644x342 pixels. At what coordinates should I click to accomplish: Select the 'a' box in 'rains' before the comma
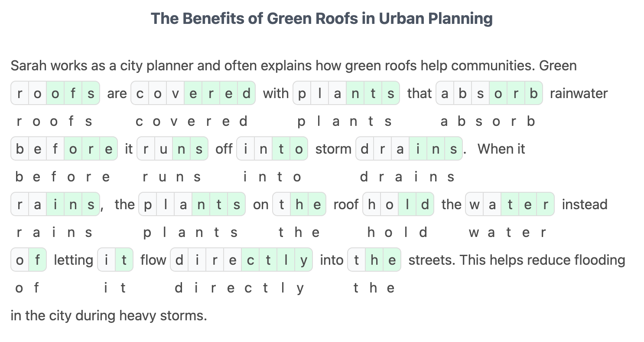(38, 204)
